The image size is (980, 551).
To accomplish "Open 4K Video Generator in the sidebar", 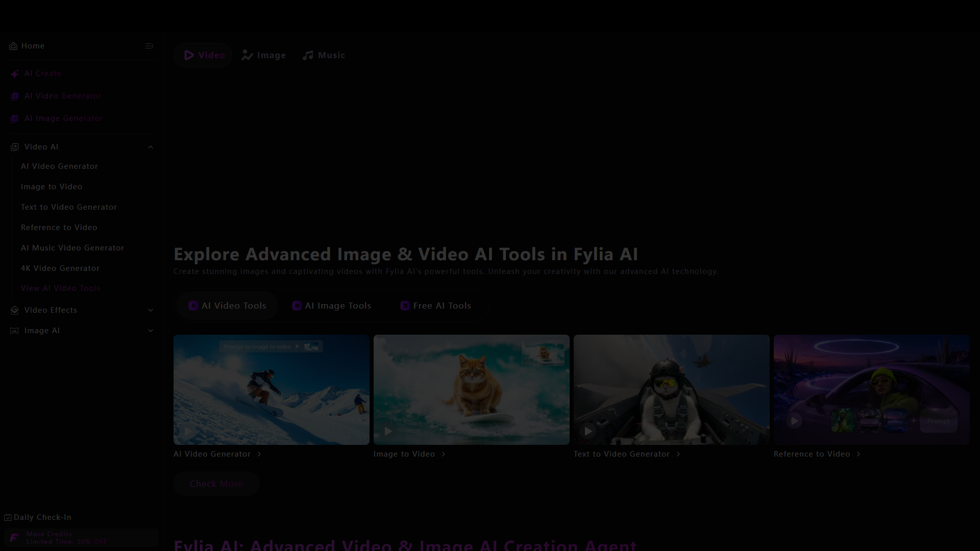I will (x=60, y=268).
